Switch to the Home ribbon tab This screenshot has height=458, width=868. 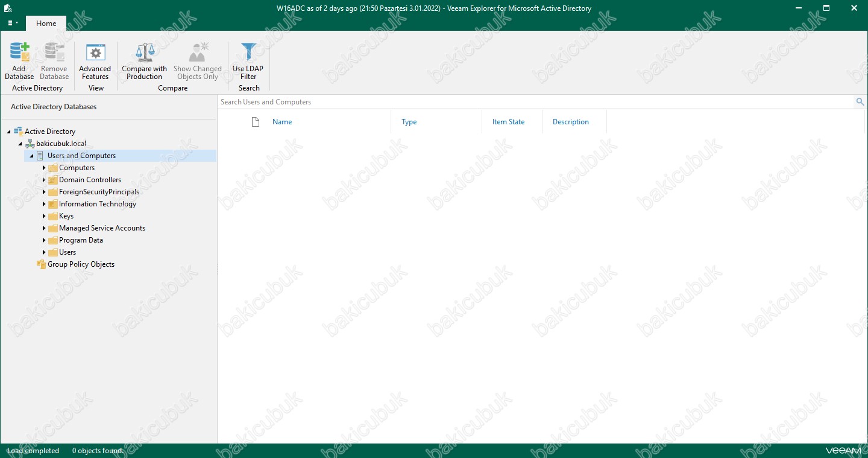tap(46, 24)
